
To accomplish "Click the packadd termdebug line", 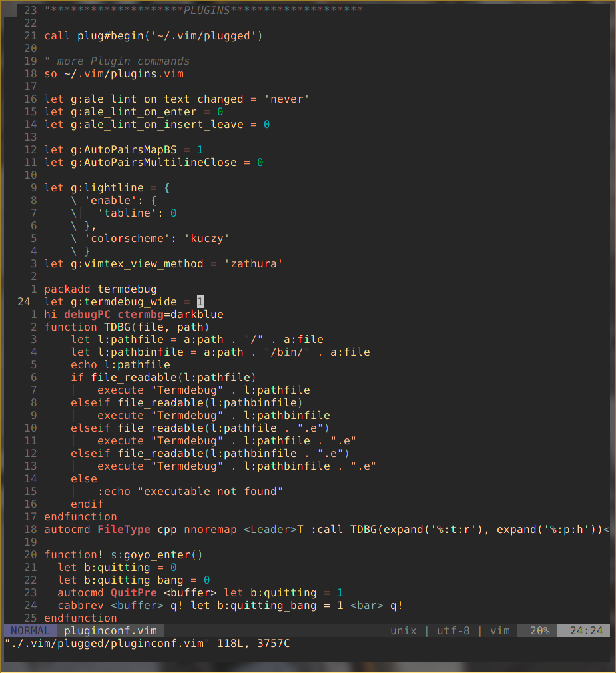I will [101, 289].
